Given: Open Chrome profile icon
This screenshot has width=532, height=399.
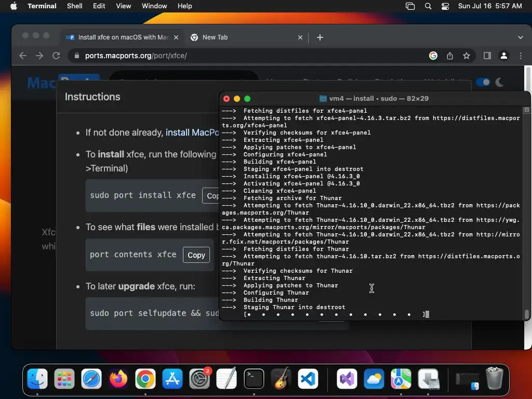Looking at the screenshot, I should 504,56.
